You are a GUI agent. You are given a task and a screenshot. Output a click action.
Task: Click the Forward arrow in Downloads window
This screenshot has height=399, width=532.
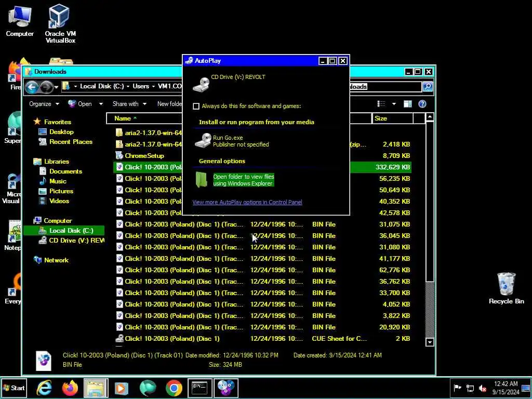pyautogui.click(x=46, y=87)
